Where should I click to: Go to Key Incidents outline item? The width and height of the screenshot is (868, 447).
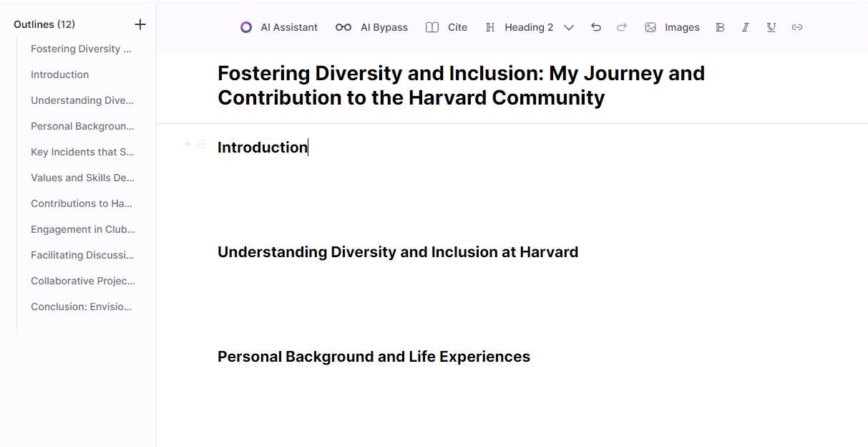[x=83, y=152]
